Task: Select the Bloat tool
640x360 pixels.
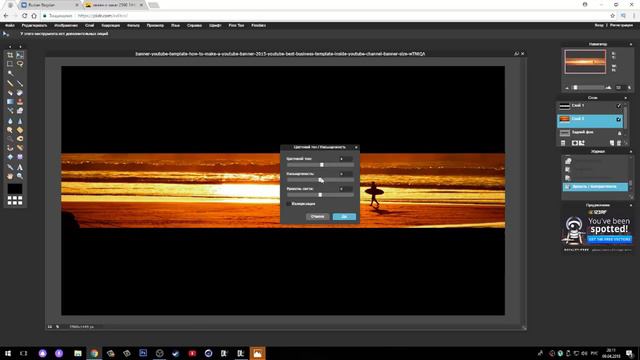Action: (10, 157)
